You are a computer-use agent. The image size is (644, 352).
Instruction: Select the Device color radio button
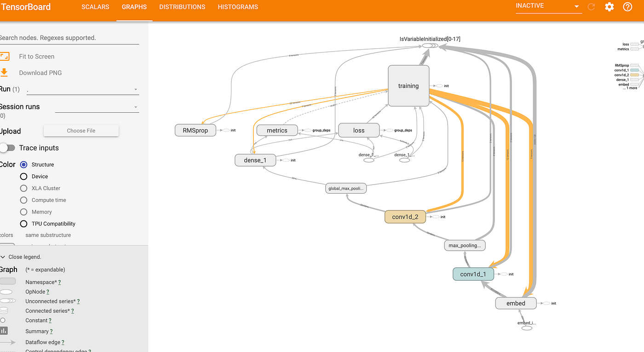[x=23, y=176]
